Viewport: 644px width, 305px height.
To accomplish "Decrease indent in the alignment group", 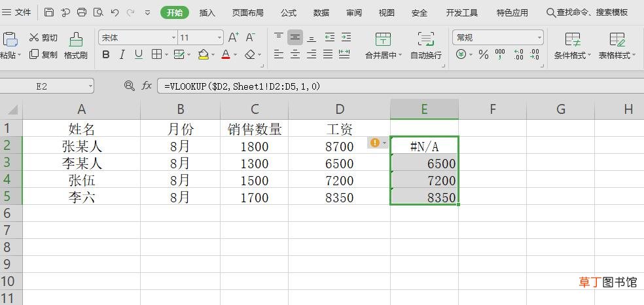I will click(x=329, y=37).
